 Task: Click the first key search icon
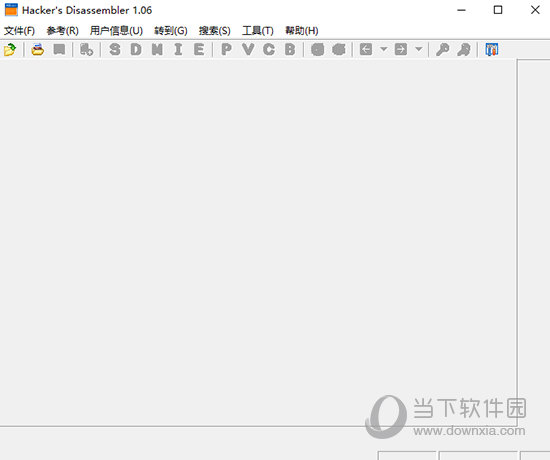point(443,49)
